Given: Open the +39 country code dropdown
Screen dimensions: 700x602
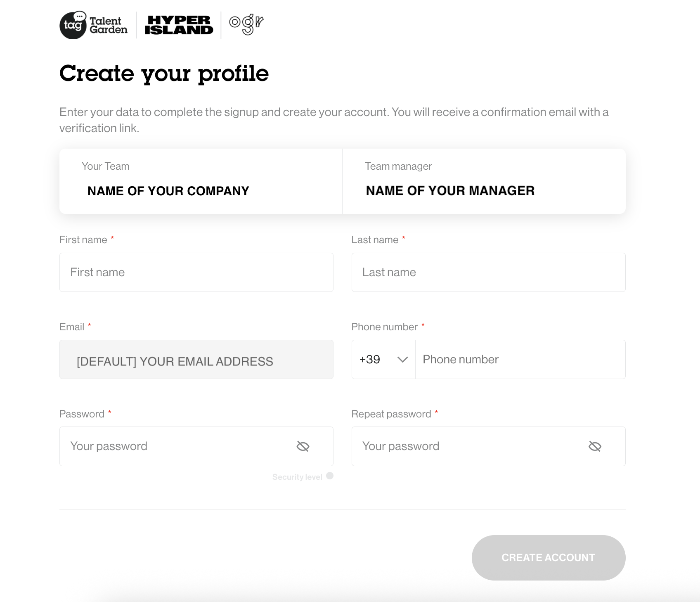Looking at the screenshot, I should 383,360.
